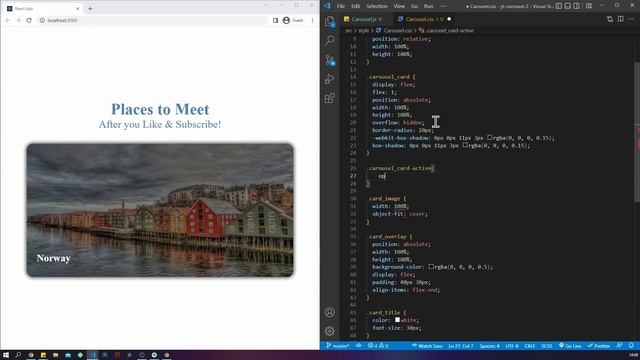Image resolution: width=640 pixels, height=360 pixels.
Task: Open the editor More Actions ellipsis
Action: click(x=631, y=19)
